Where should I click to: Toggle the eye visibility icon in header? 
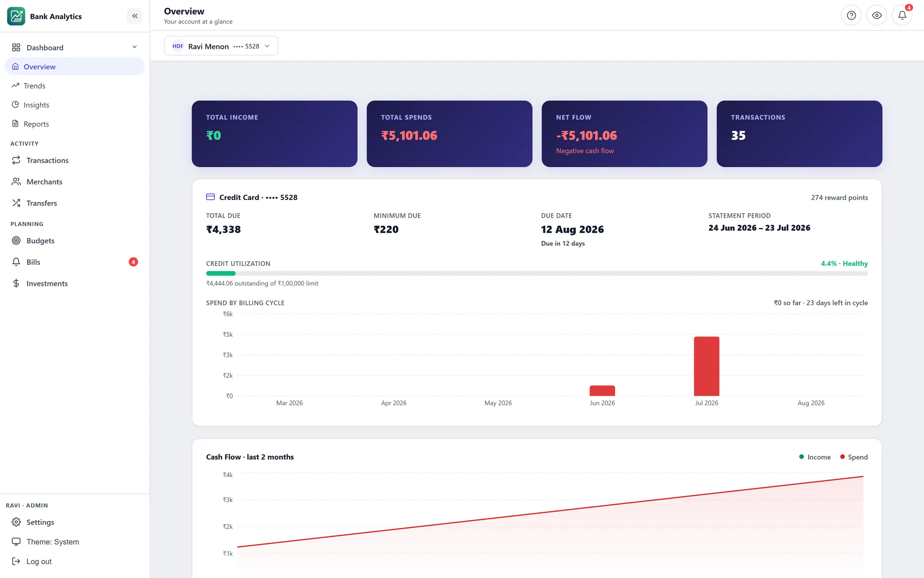[877, 15]
